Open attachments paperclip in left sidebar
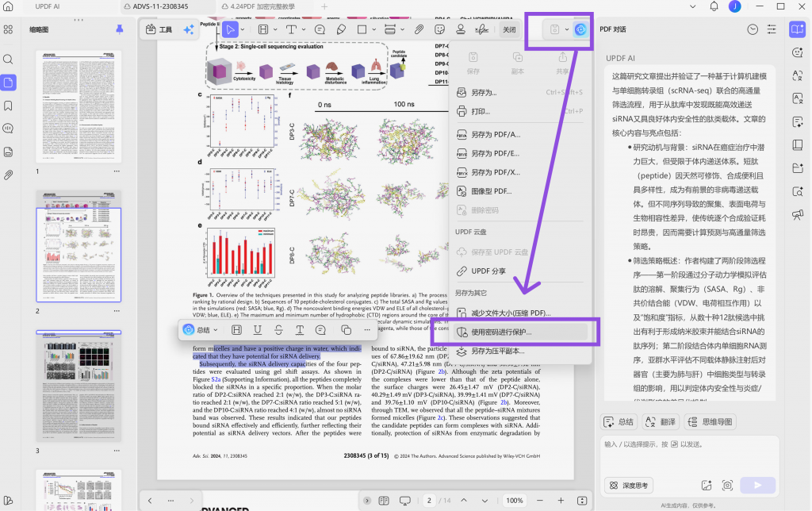Screen dimensions: 812x511 [x=8, y=175]
